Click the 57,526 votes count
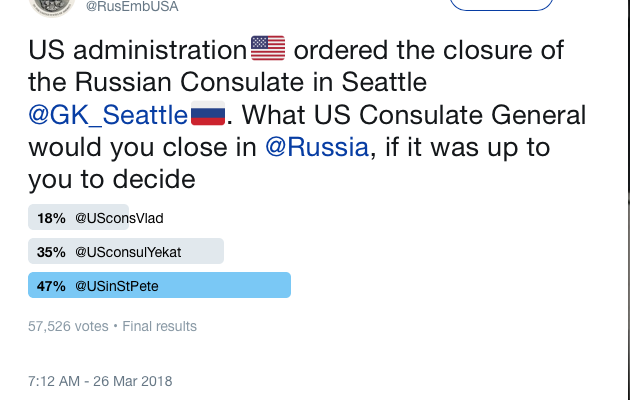Image resolution: width=630 pixels, height=400 pixels. 68,326
